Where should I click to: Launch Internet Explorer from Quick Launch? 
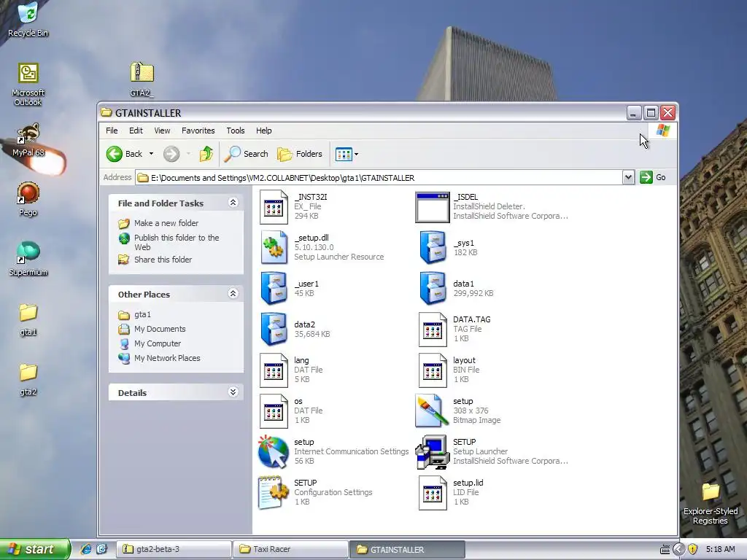(86, 549)
